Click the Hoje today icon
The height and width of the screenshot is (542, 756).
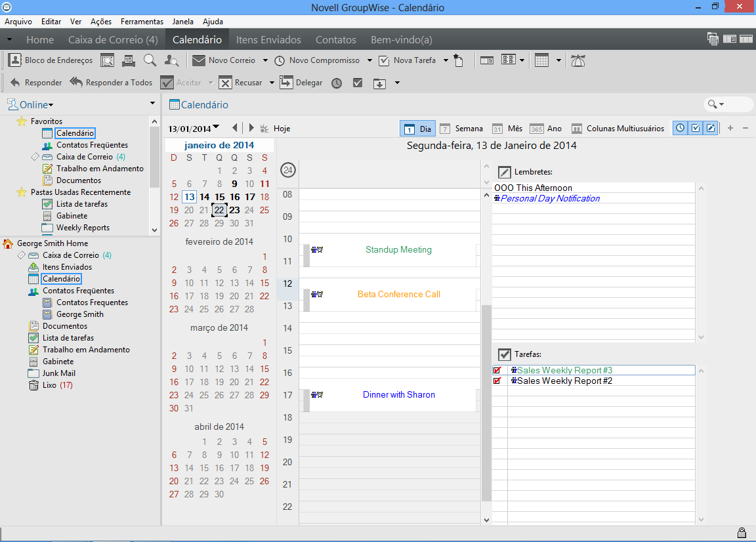point(264,129)
